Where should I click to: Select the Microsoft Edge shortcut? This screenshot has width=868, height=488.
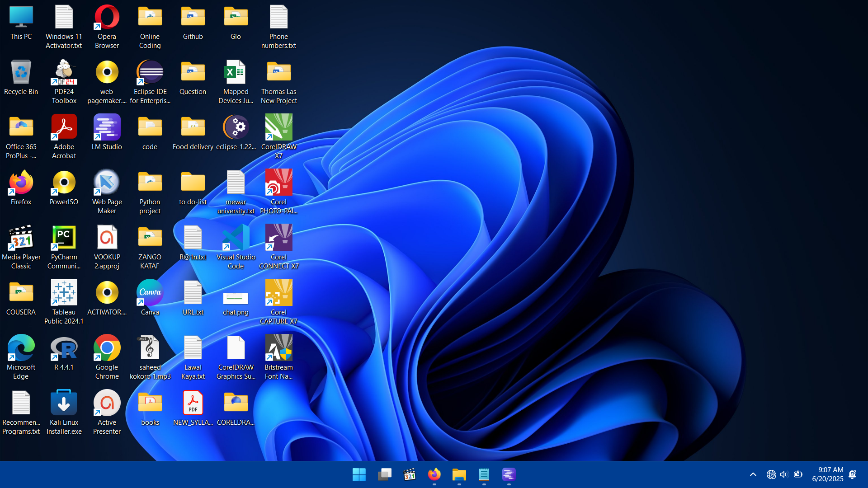point(21,358)
